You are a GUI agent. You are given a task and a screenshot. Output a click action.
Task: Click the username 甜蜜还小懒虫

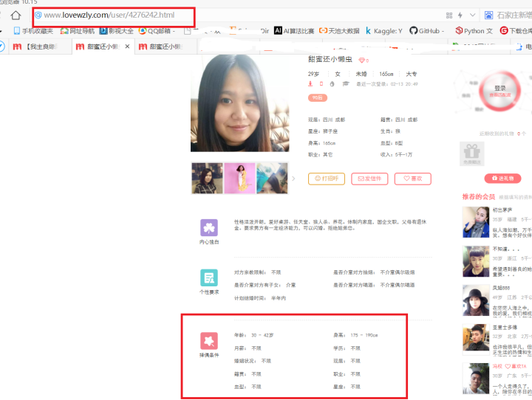pyautogui.click(x=330, y=59)
